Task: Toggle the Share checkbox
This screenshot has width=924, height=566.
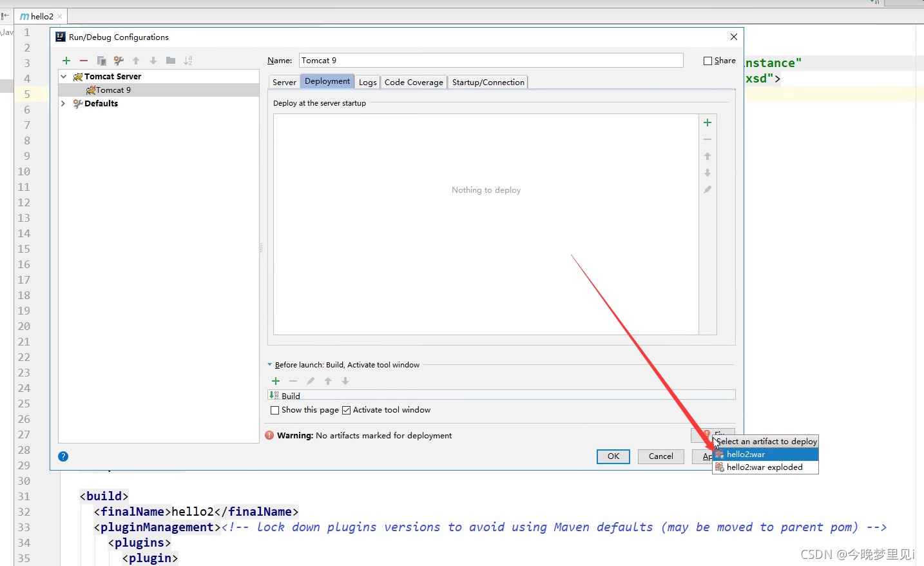Action: [x=708, y=61]
